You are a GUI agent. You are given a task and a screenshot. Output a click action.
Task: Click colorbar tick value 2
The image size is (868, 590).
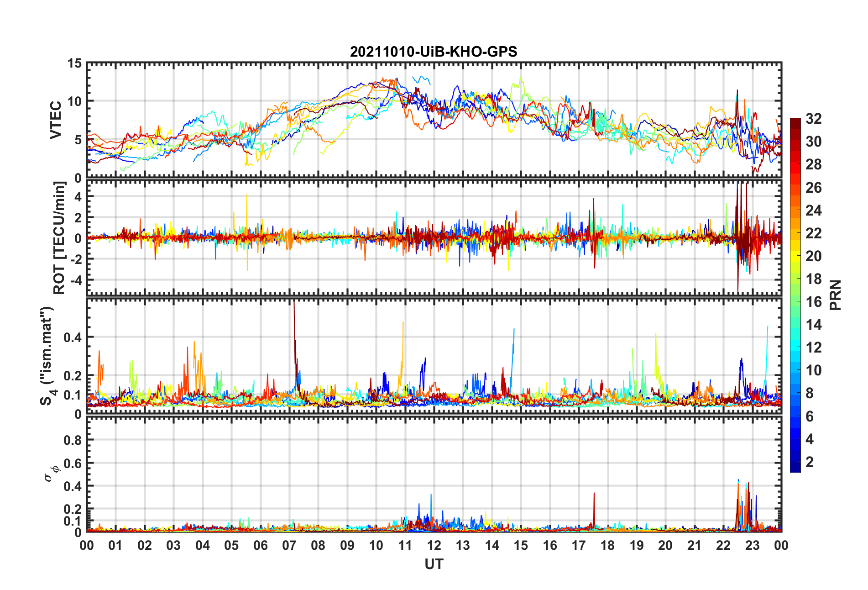coord(810,462)
